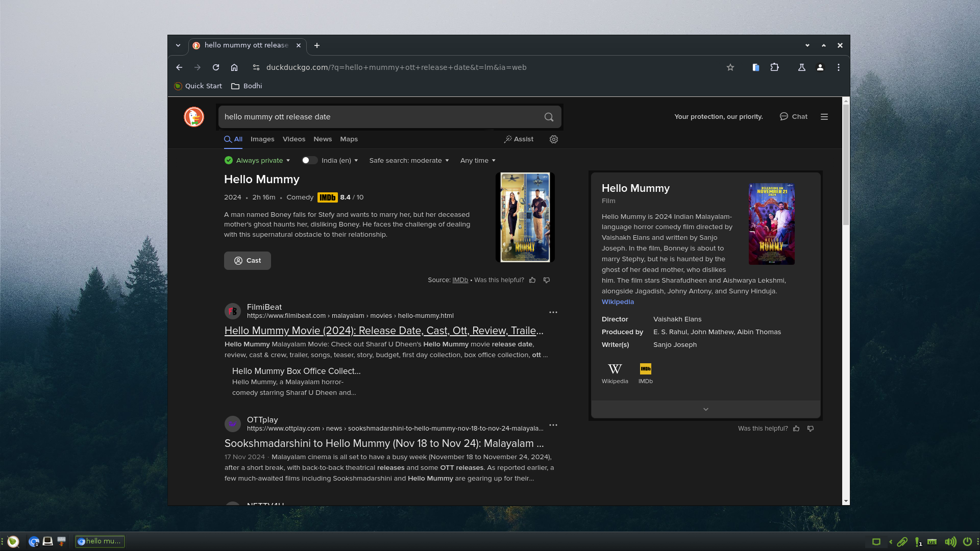Go back to previous page

coord(179,67)
